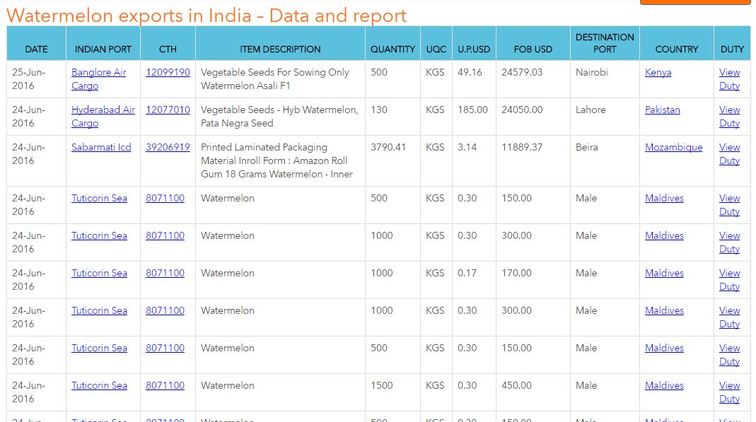Open Maldives link in the 450.00 FOB row

click(664, 385)
